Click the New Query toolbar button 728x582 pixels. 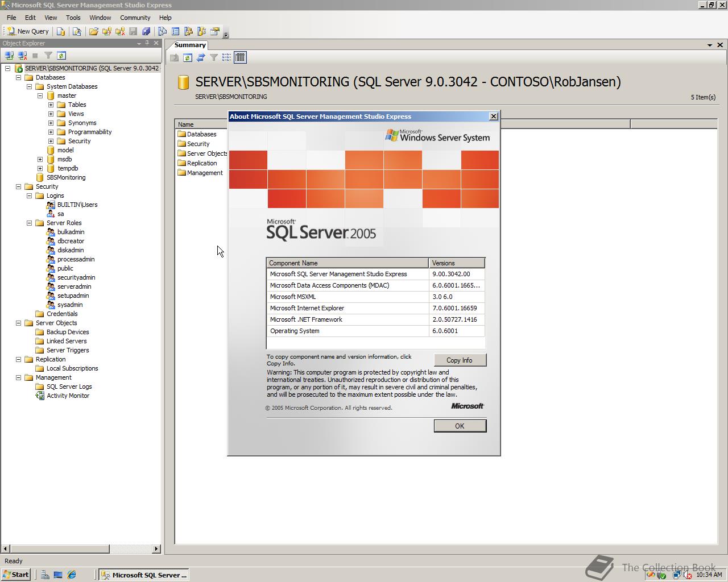point(28,31)
